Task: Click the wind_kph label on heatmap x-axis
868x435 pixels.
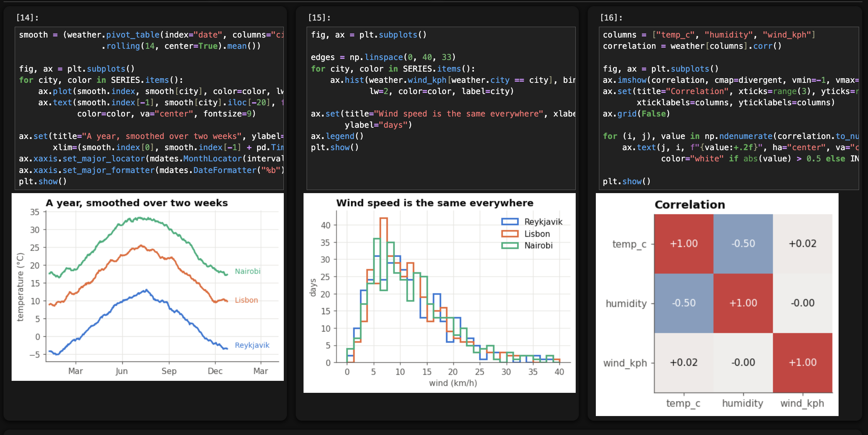Action: pos(802,403)
